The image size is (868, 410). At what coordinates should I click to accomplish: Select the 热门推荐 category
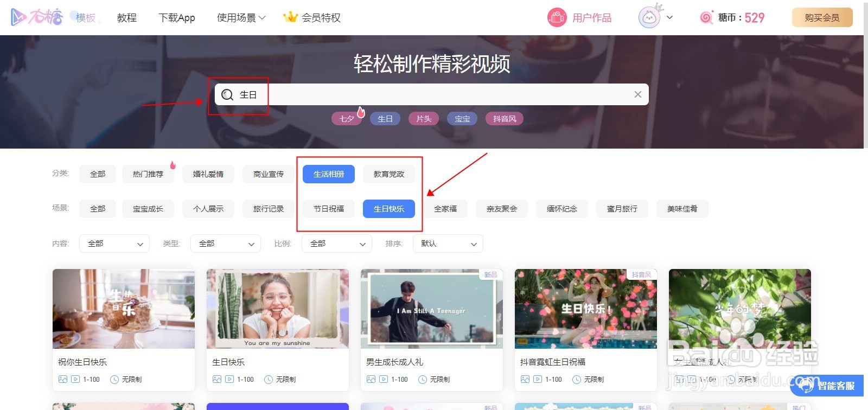click(x=148, y=174)
